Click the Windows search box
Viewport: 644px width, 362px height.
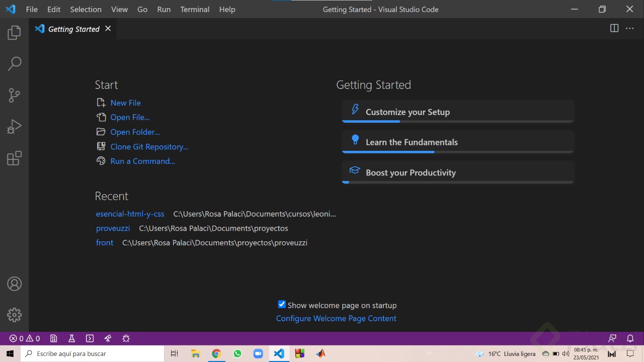[93, 353]
